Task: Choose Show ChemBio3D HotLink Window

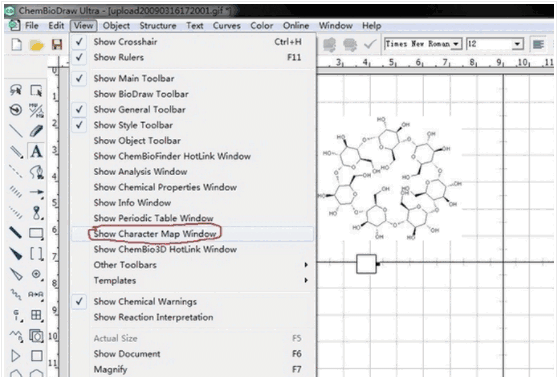Action: click(193, 249)
